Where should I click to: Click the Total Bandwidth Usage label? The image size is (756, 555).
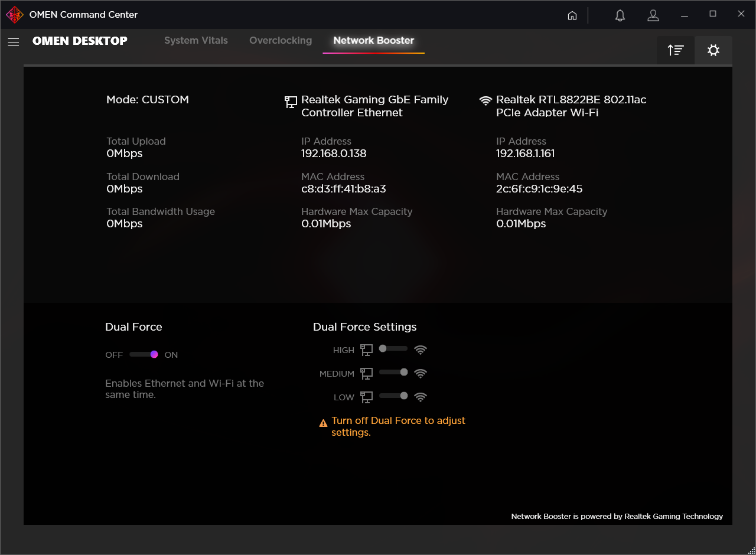tap(161, 211)
